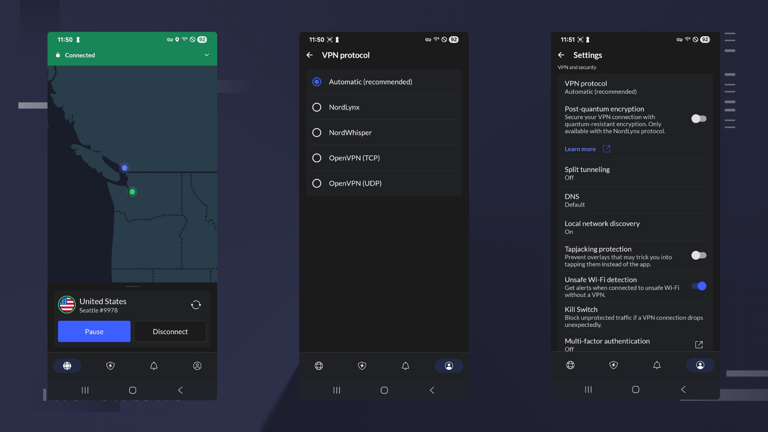Toggle Tapjacking protection switch

(699, 255)
